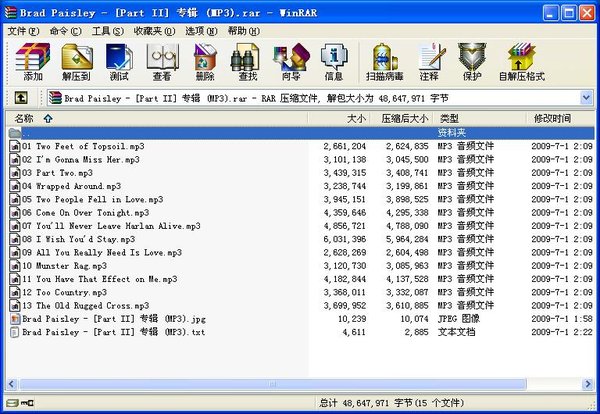Sort by 名称 column header

pyautogui.click(x=157, y=119)
